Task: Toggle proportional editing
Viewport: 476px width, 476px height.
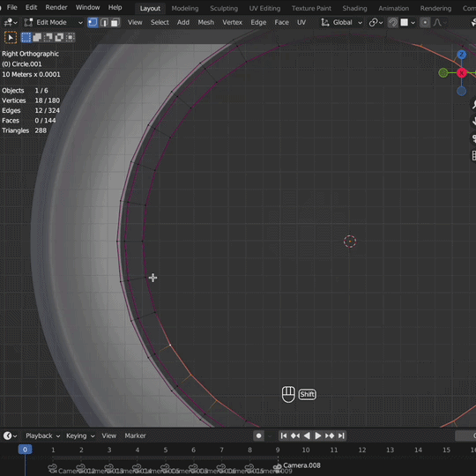Action: tap(425, 22)
